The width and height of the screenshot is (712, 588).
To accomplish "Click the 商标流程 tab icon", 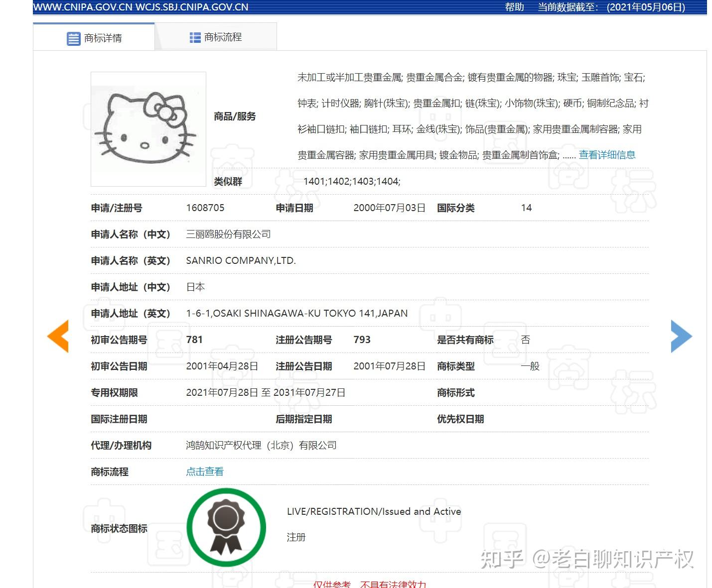I will coord(195,37).
